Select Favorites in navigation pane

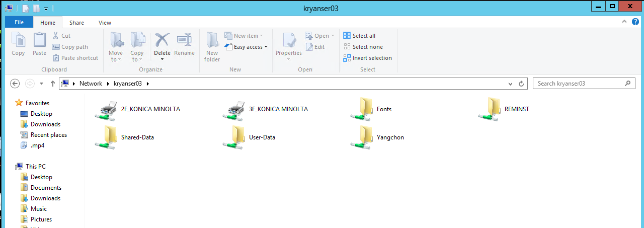coord(32,103)
